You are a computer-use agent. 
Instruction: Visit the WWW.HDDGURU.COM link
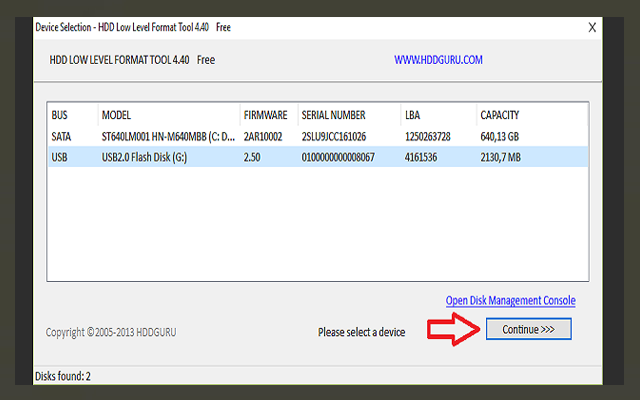tap(439, 60)
